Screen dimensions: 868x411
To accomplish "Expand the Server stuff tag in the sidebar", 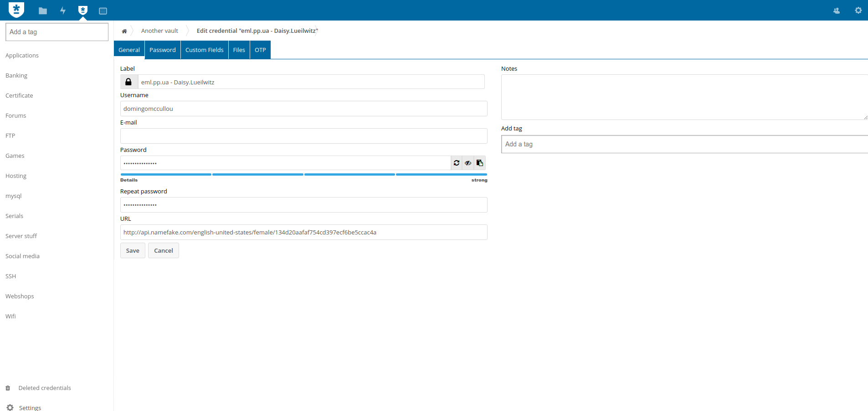I will 21,236.
